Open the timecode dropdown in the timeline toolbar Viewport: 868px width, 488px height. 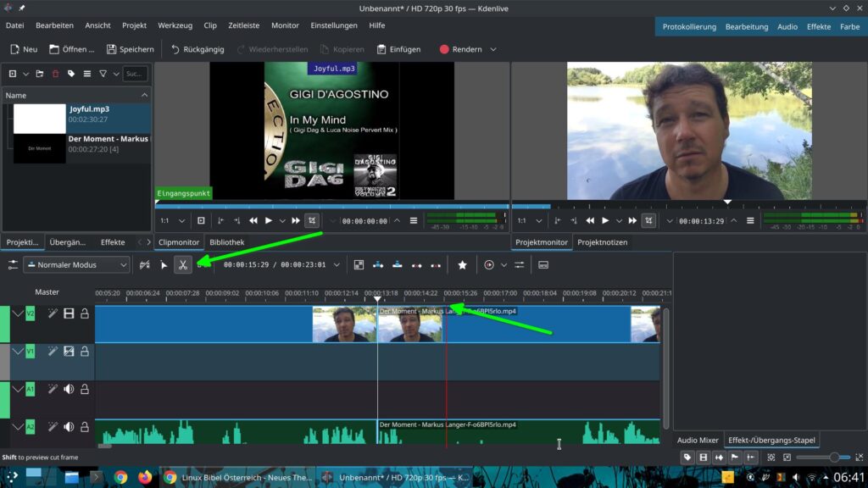point(337,265)
